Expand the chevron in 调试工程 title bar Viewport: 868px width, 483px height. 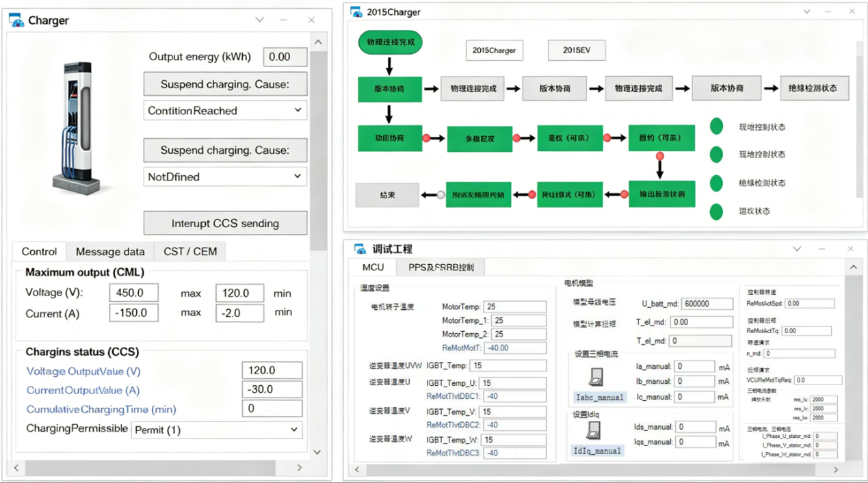point(797,249)
